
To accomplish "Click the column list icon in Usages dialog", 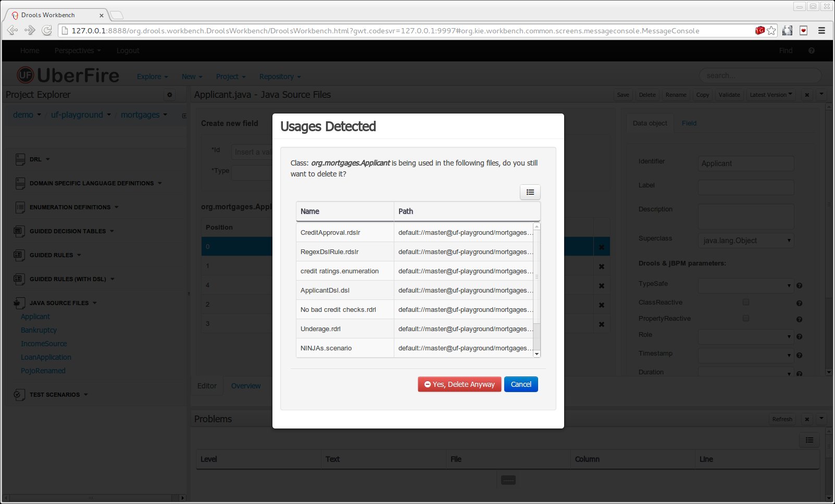I will [x=530, y=192].
